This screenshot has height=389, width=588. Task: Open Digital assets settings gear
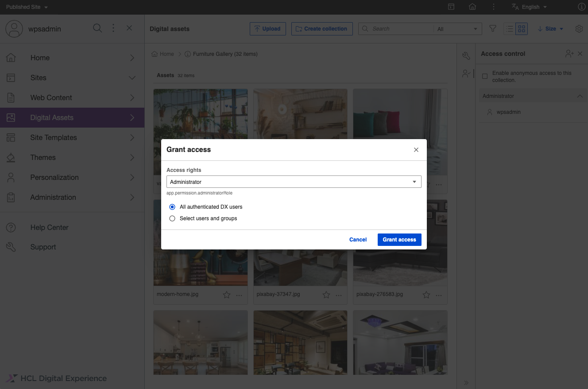pyautogui.click(x=579, y=28)
